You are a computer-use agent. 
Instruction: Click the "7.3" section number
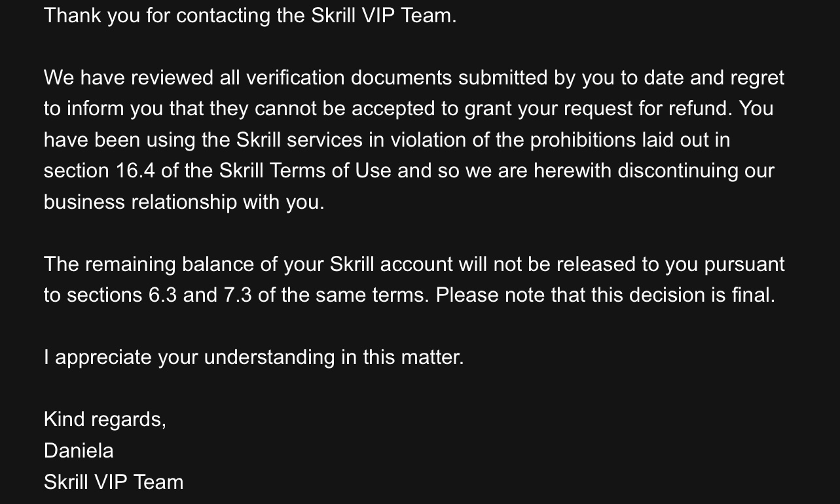pyautogui.click(x=238, y=295)
